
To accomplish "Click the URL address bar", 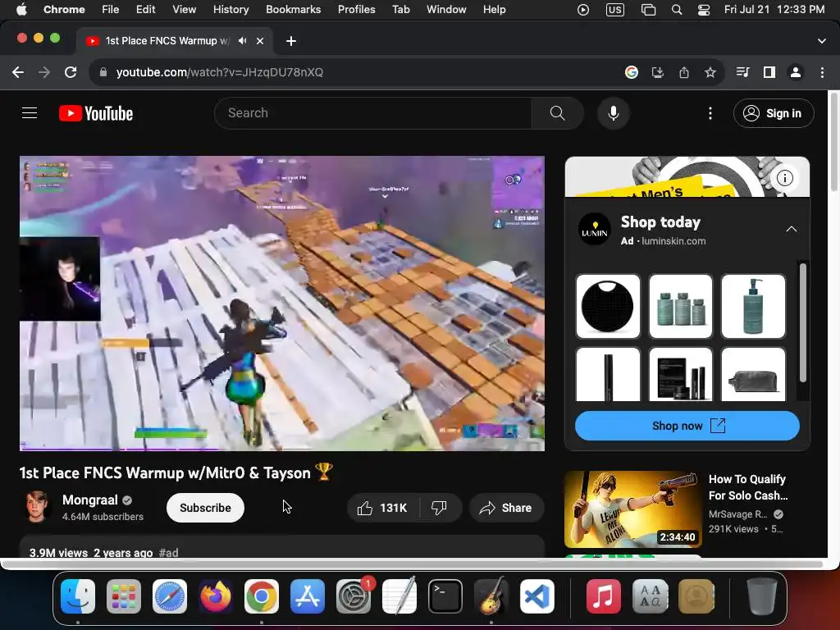I will tap(354, 72).
